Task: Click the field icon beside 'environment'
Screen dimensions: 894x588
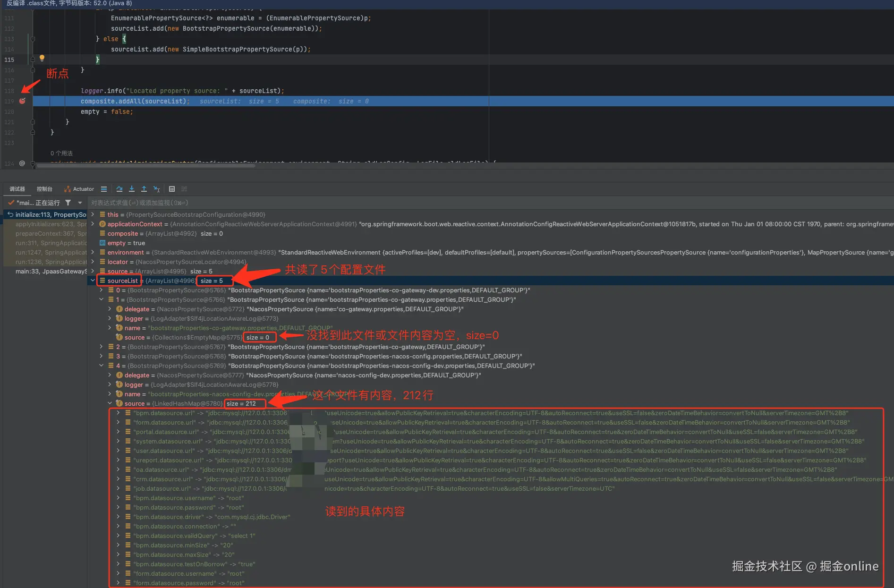Action: [102, 252]
